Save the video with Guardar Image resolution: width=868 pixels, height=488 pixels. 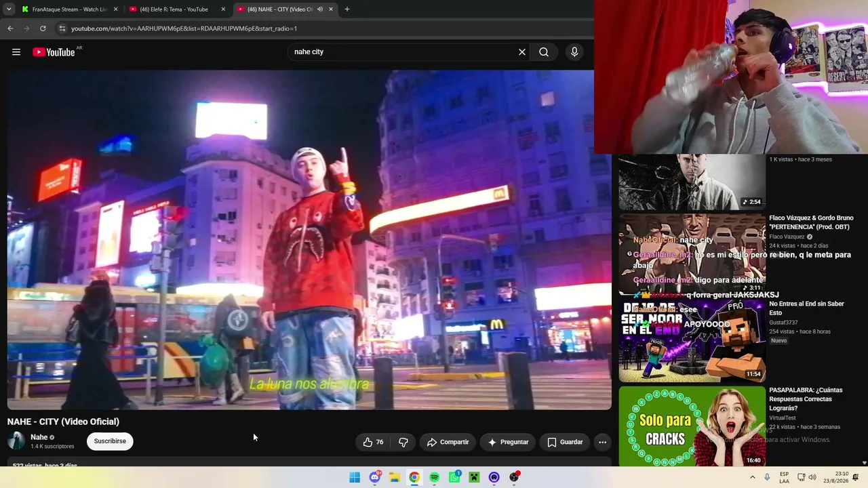pyautogui.click(x=565, y=442)
